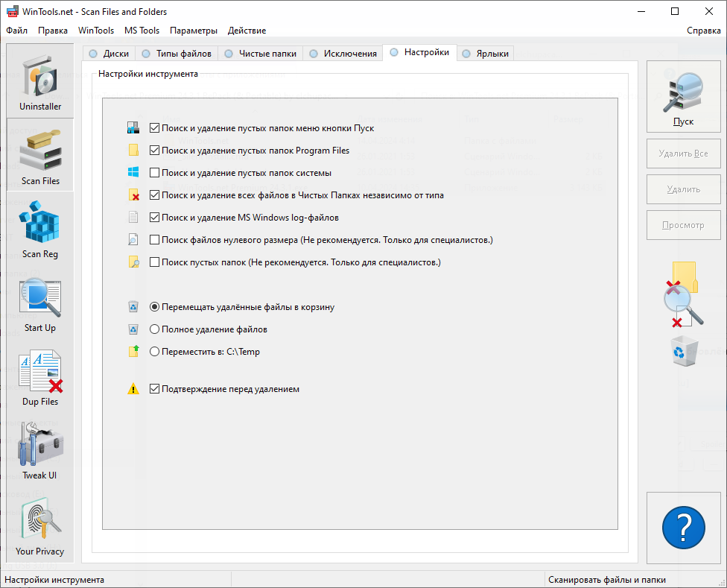Switch to the Диски tab
727x588 pixels.
coord(109,54)
